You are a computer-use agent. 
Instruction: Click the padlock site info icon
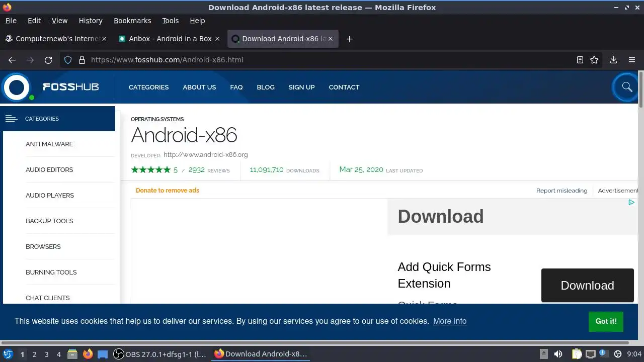pyautogui.click(x=82, y=60)
